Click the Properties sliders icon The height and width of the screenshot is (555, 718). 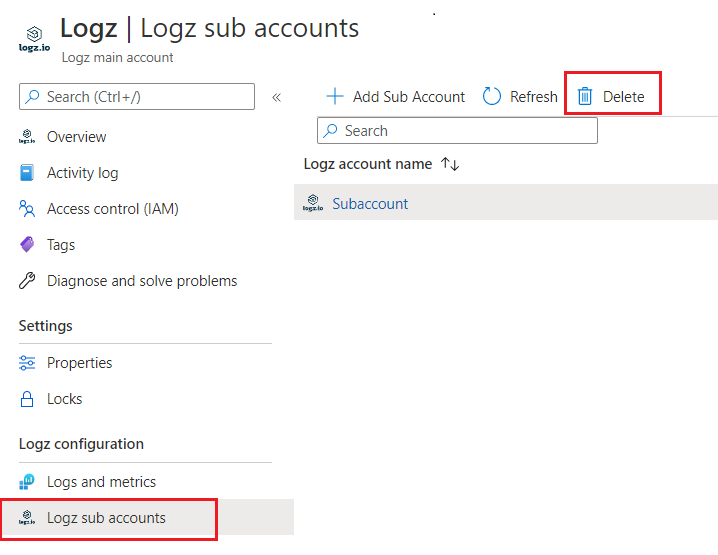click(x=27, y=363)
